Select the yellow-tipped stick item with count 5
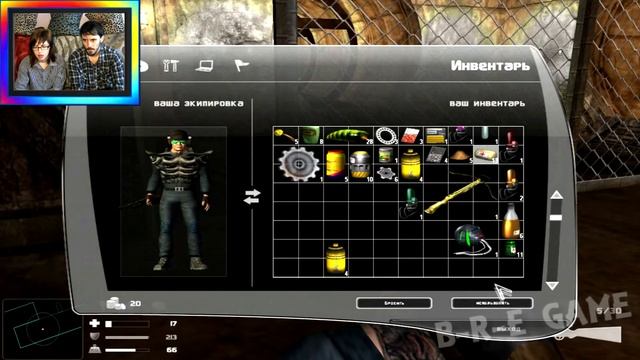640x360 pixels. [x=286, y=136]
